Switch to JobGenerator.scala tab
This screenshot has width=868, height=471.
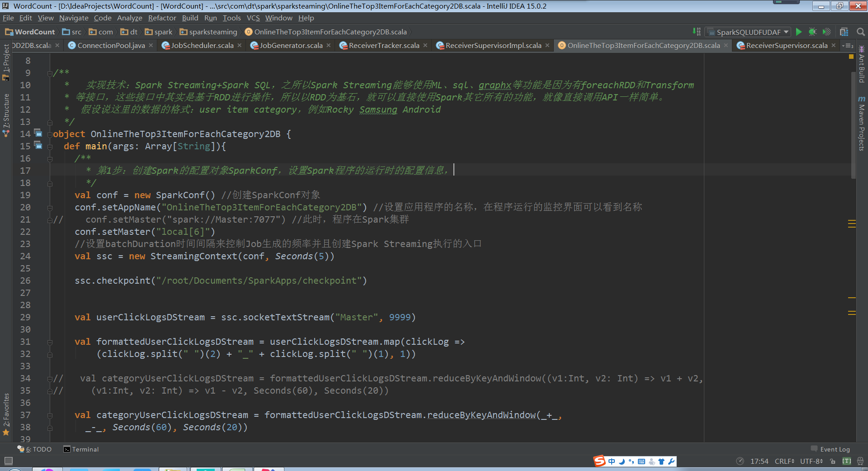[291, 45]
